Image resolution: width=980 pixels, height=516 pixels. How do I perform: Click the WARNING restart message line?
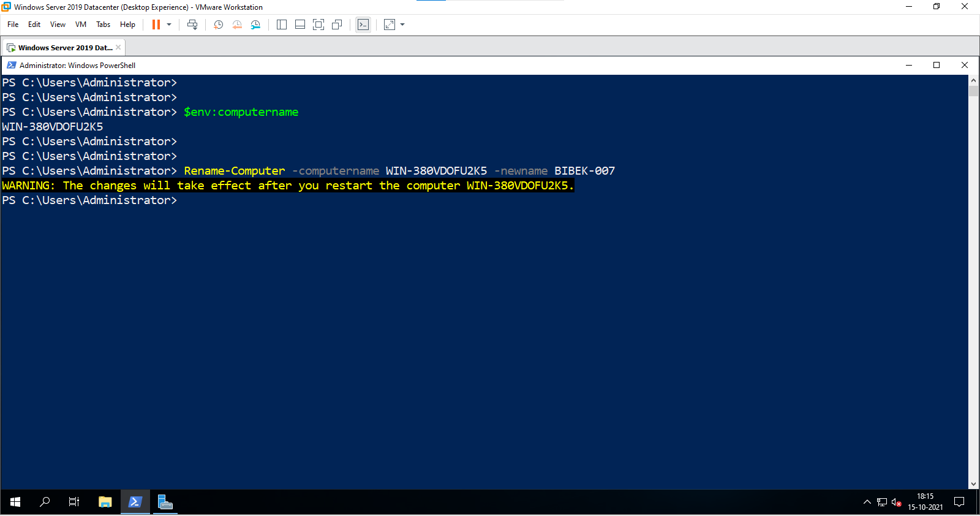point(288,186)
